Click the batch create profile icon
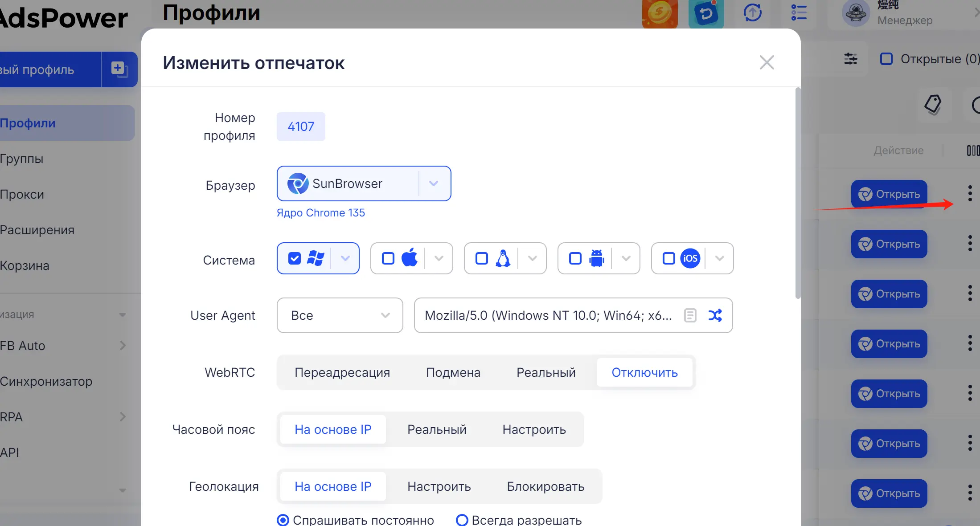 [x=119, y=69]
